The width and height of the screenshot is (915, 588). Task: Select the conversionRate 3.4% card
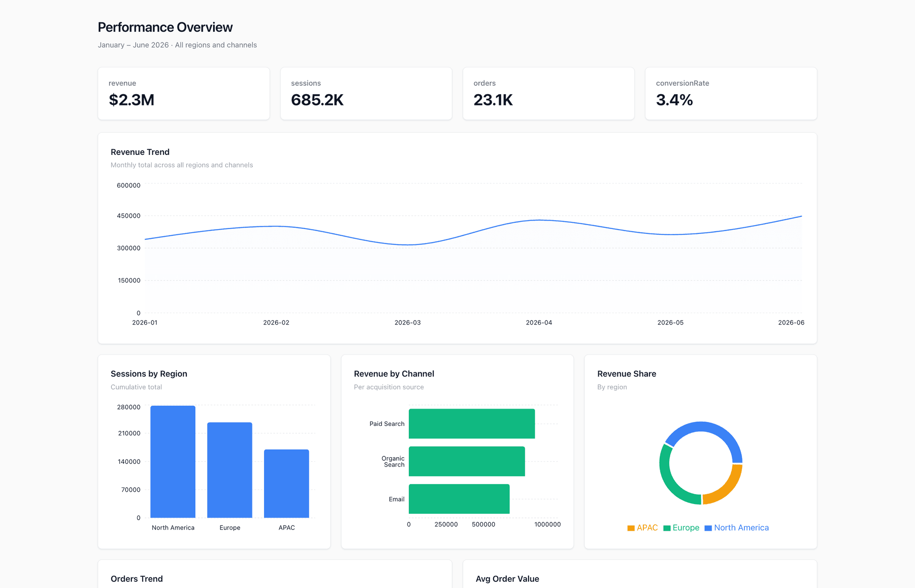[x=731, y=93]
